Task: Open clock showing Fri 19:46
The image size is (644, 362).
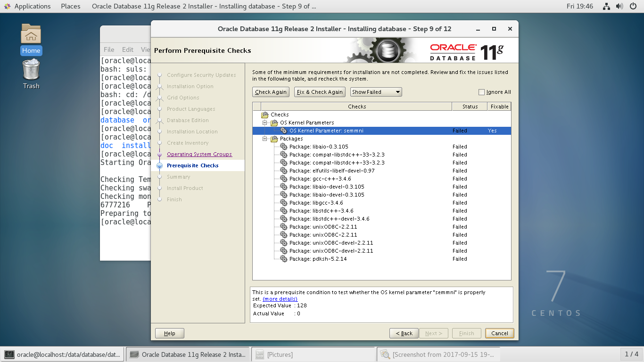Action: click(580, 6)
